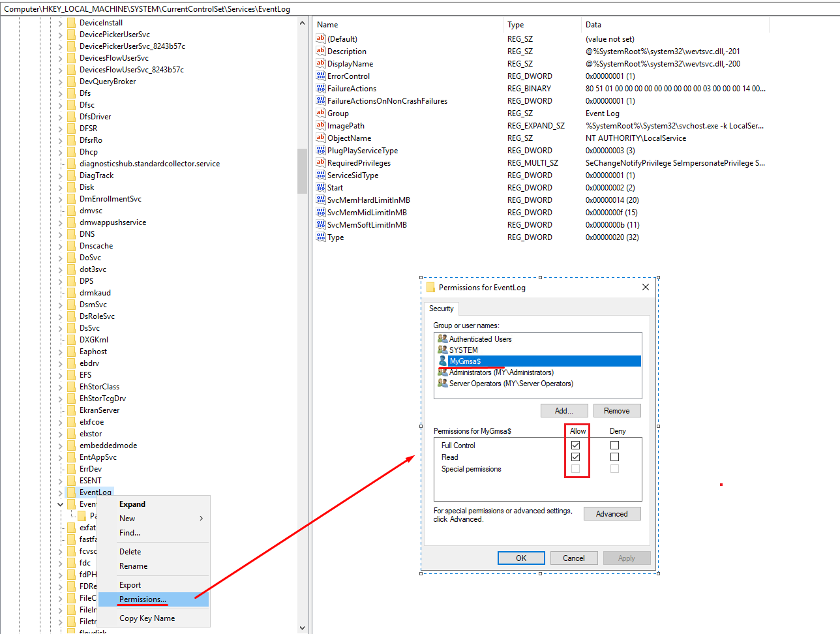This screenshot has width=840, height=634.
Task: Choose Permissions... from the context menu
Action: (x=143, y=599)
